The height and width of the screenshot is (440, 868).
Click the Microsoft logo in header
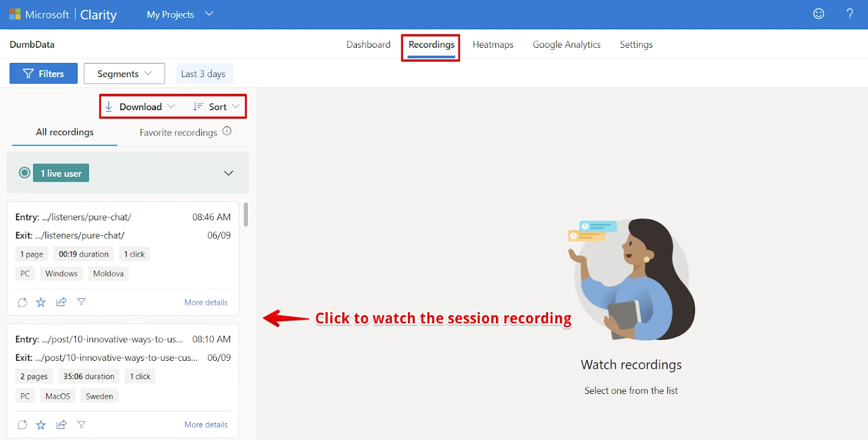click(15, 14)
